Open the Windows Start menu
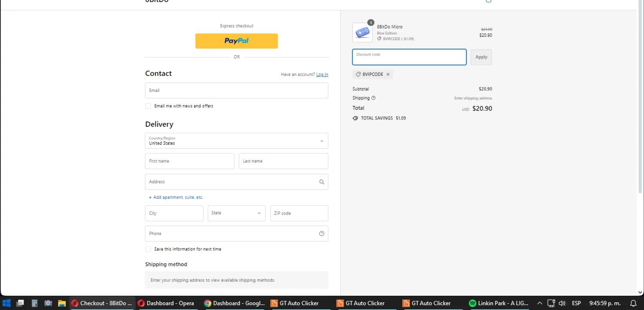 [x=6, y=303]
